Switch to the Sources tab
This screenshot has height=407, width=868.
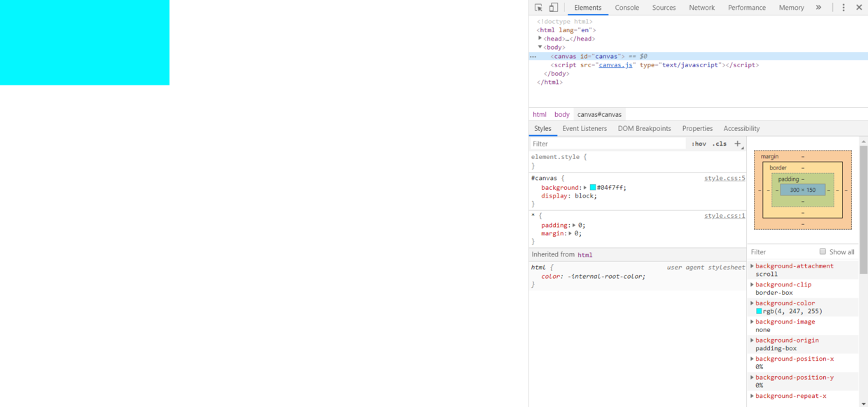pos(664,8)
